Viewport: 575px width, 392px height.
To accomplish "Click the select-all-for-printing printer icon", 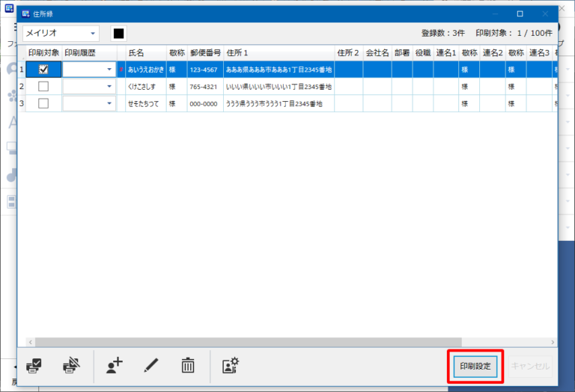I will point(34,366).
